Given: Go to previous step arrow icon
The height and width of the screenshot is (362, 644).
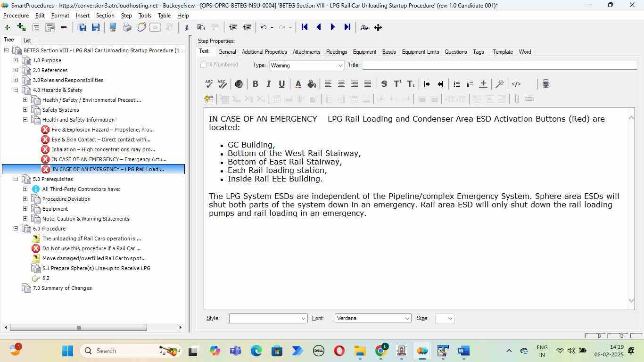Looking at the screenshot, I should tap(319, 27).
